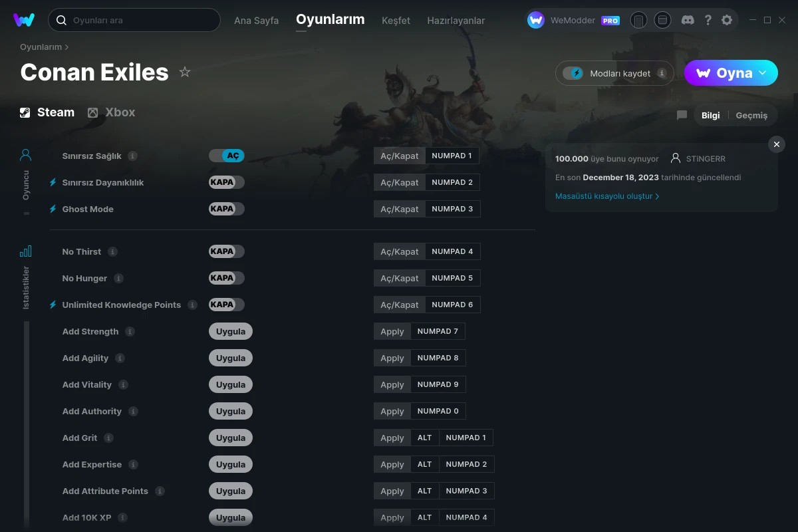Screen dimensions: 798x532
Task: Open the settings gear icon
Action: pyautogui.click(x=727, y=20)
